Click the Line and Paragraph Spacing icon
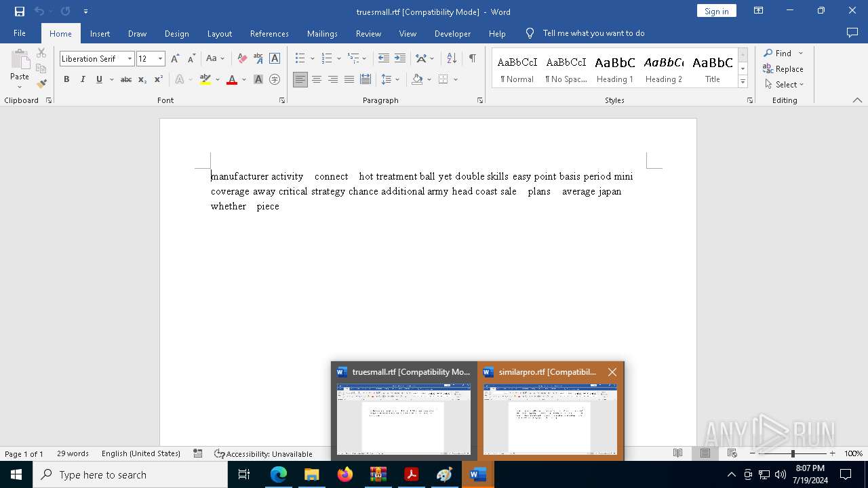Image resolution: width=868 pixels, height=488 pixels. click(x=387, y=79)
